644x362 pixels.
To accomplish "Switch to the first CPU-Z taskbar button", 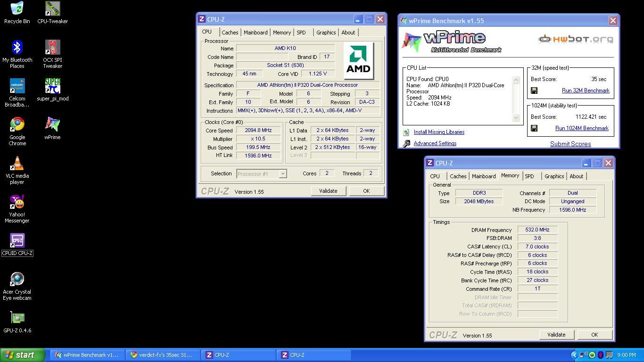I will point(238,355).
